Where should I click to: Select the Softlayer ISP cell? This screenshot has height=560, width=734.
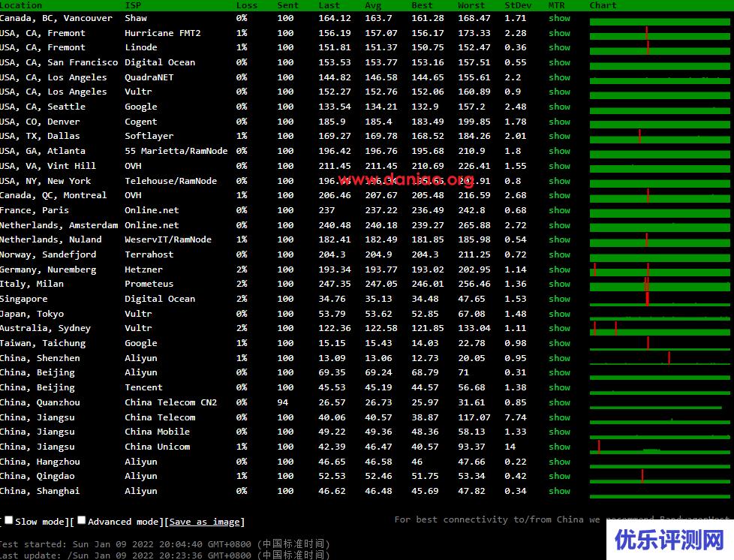click(x=149, y=136)
